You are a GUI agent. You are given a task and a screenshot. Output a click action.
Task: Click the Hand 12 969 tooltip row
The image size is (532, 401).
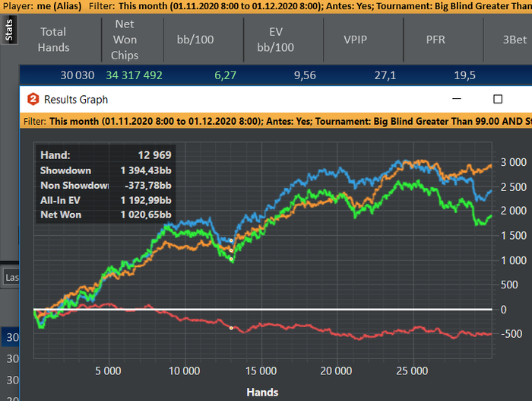106,155
